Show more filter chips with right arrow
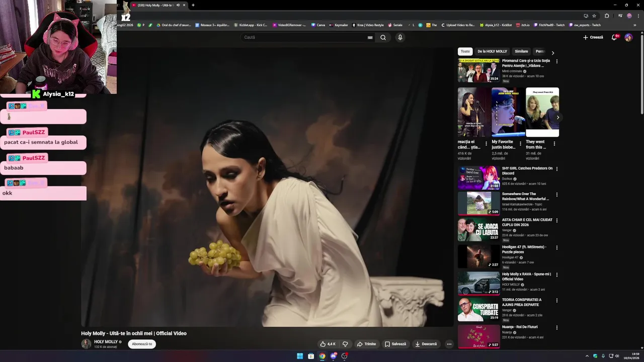Viewport: 644px width, 362px height. [553, 53]
